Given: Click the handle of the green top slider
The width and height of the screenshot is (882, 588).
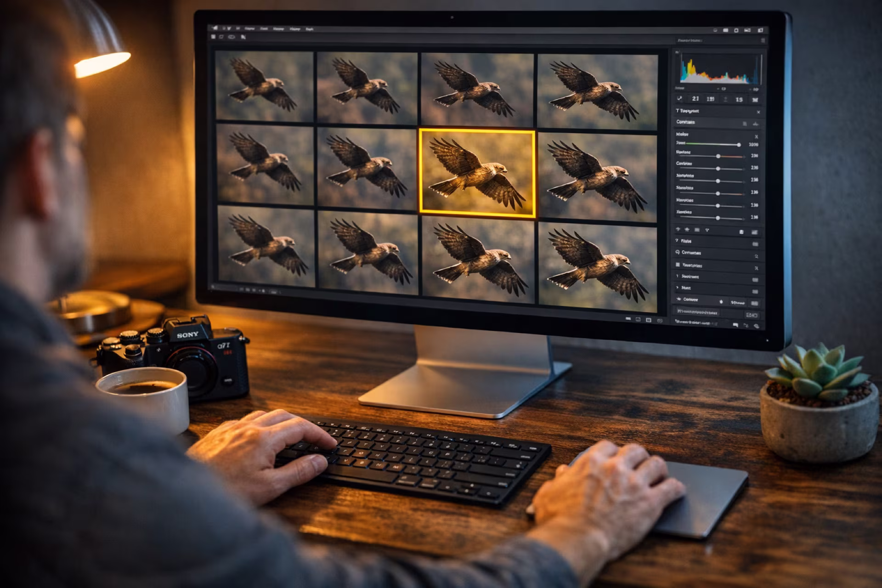Looking at the screenshot, I should tap(739, 145).
